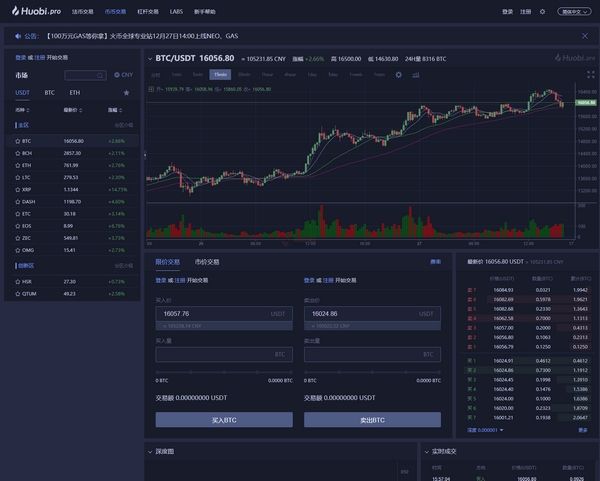The image size is (600, 481).
Task: Click the Huobi.pro logo
Action: 36,11
